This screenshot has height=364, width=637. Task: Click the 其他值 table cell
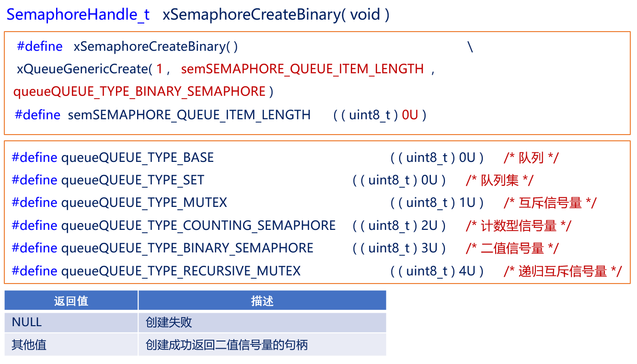point(71,344)
